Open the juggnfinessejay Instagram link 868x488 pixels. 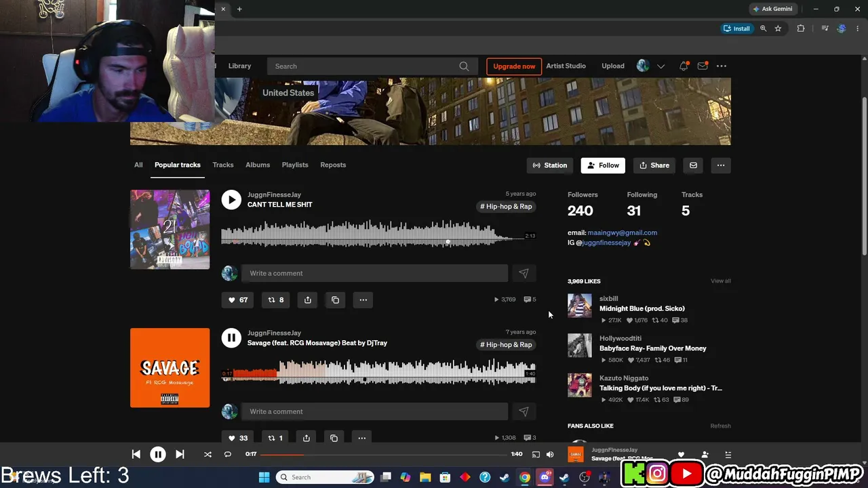[x=606, y=243]
